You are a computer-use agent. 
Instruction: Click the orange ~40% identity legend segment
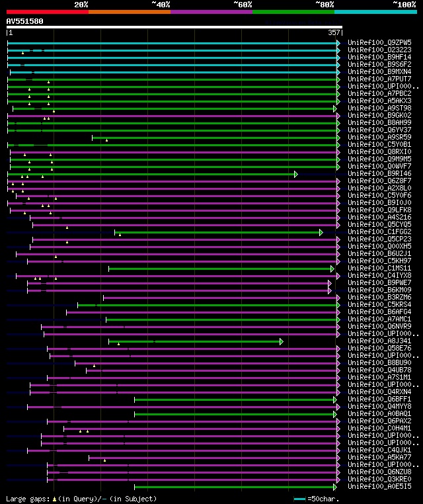coord(130,12)
